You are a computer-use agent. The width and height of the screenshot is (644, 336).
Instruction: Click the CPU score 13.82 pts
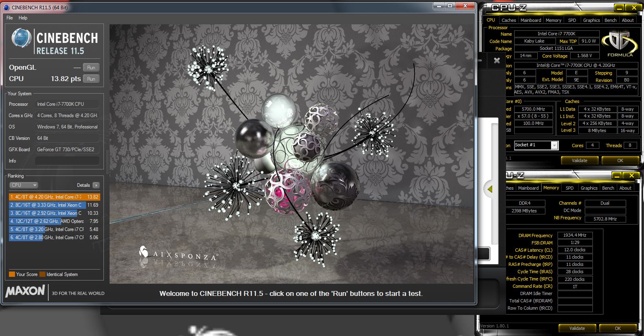click(x=66, y=79)
